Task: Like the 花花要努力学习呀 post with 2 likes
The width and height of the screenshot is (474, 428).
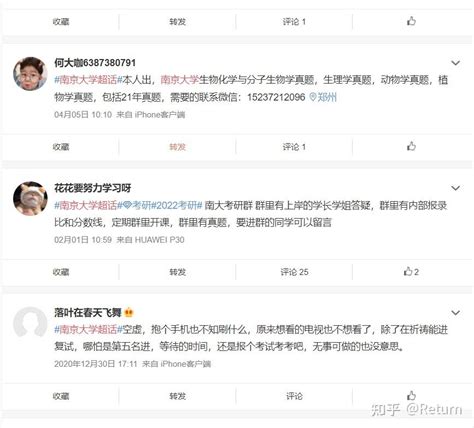Action: (x=411, y=272)
